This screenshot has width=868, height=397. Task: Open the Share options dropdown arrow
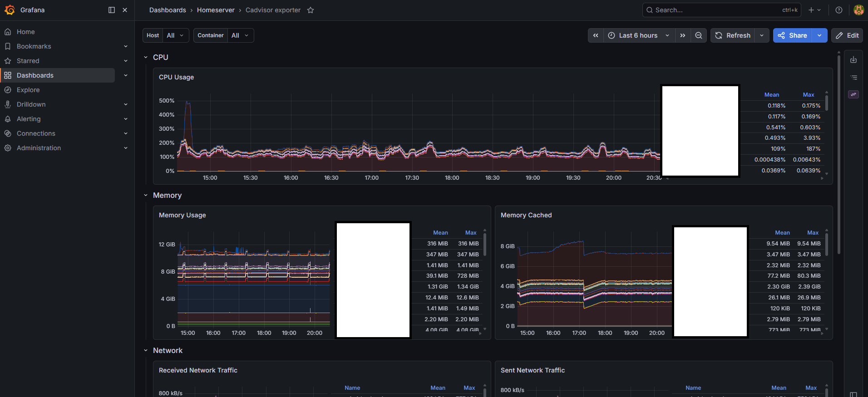(819, 35)
